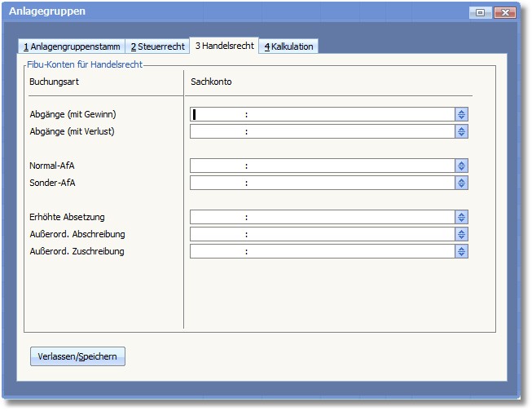
Task: Click into the Sonder-AfA Sachkonto field
Action: pyautogui.click(x=322, y=183)
